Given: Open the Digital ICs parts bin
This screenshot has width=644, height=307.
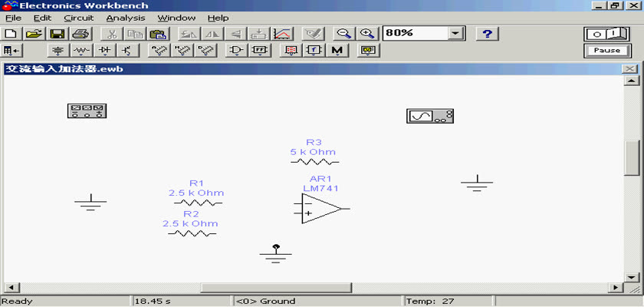Looking at the screenshot, I should tap(205, 51).
